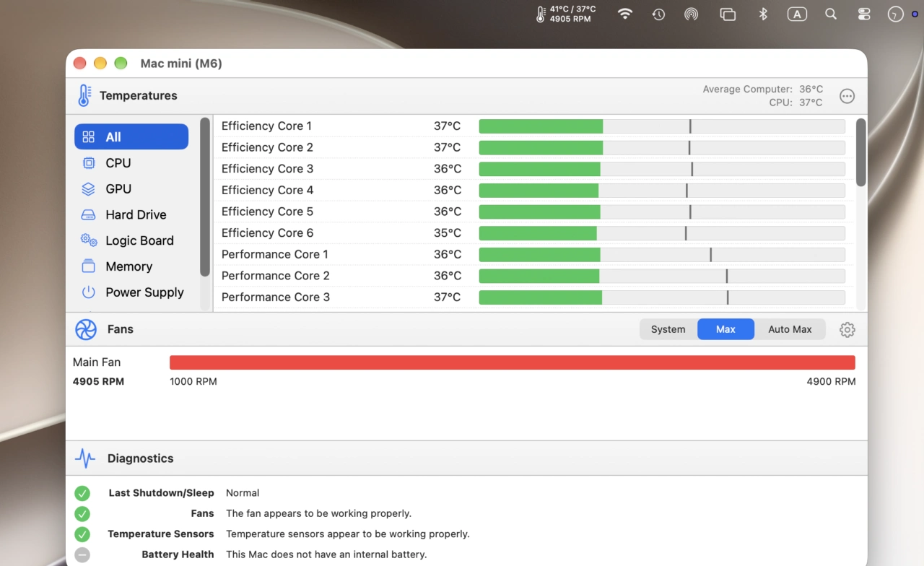Image resolution: width=924 pixels, height=566 pixels.
Task: Enable Auto Max fan mode
Action: [x=790, y=329]
